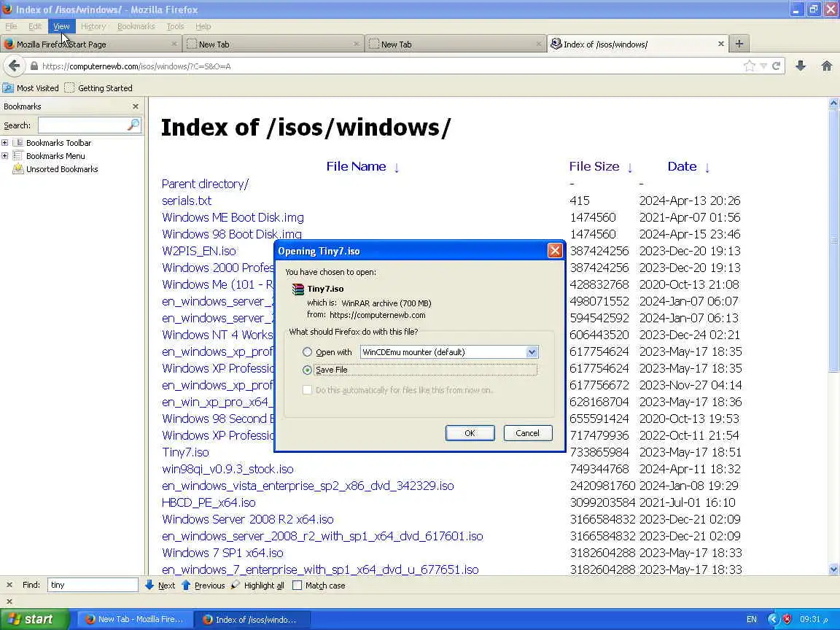Image resolution: width=840 pixels, height=630 pixels.
Task: Open the File menu
Action: point(11,26)
